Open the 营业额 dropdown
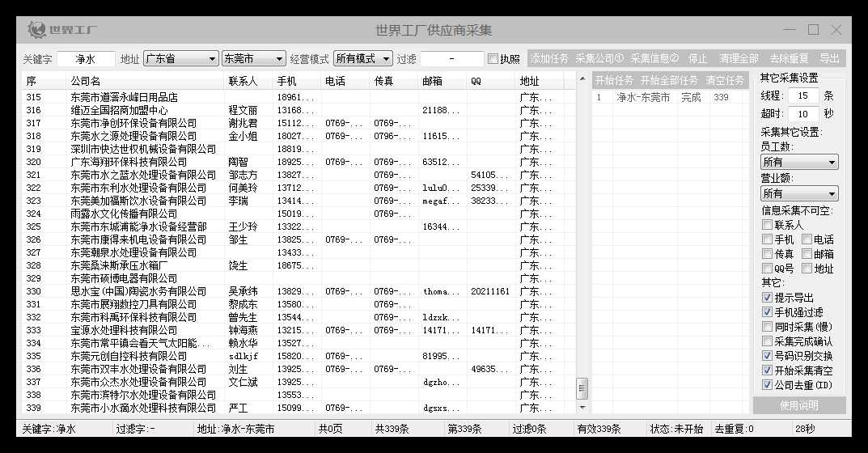The image size is (868, 453). coord(799,193)
